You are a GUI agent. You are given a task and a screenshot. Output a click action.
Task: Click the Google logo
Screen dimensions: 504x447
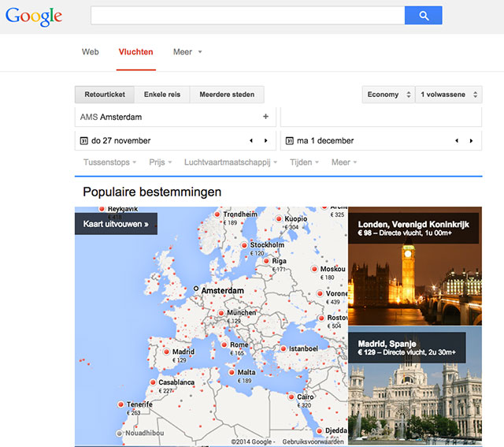pos(34,17)
